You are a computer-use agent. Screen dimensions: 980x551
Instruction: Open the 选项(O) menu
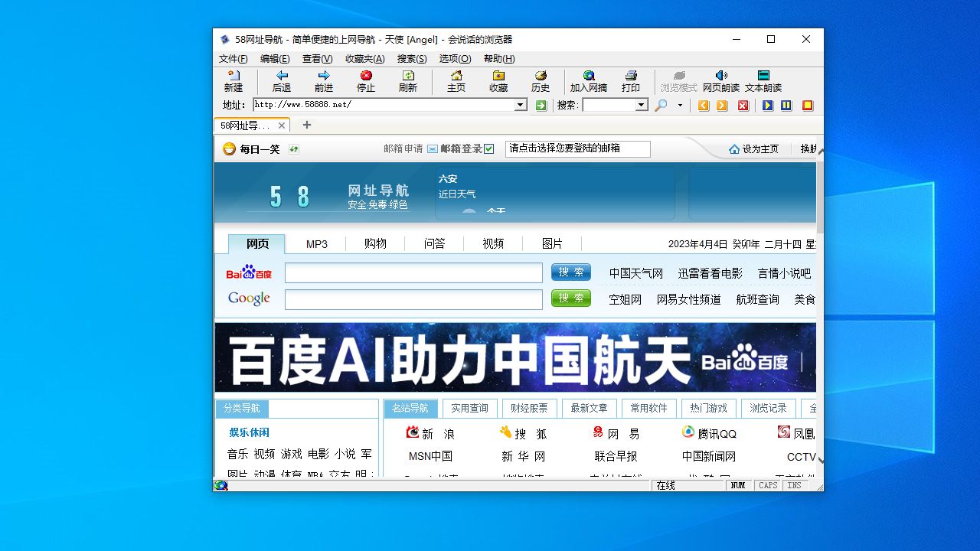click(x=454, y=58)
